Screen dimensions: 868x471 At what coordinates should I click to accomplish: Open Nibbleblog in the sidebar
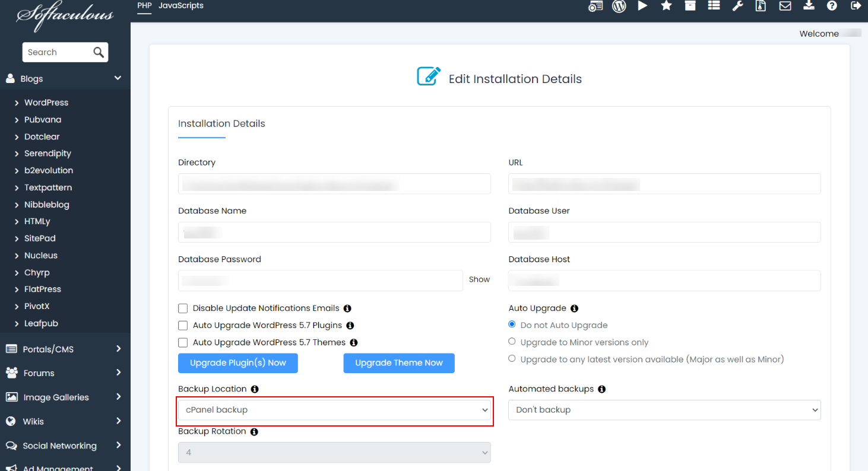(47, 205)
